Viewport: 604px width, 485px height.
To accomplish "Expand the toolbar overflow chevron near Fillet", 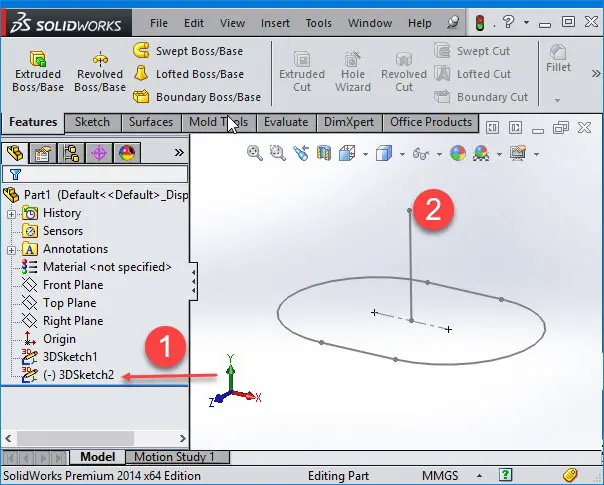I will click(596, 73).
